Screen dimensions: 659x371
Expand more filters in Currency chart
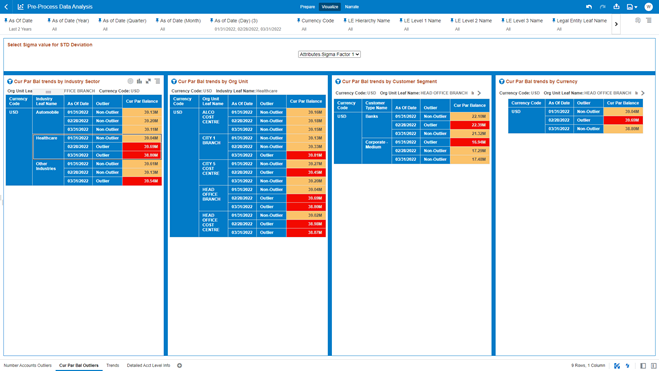tap(643, 93)
